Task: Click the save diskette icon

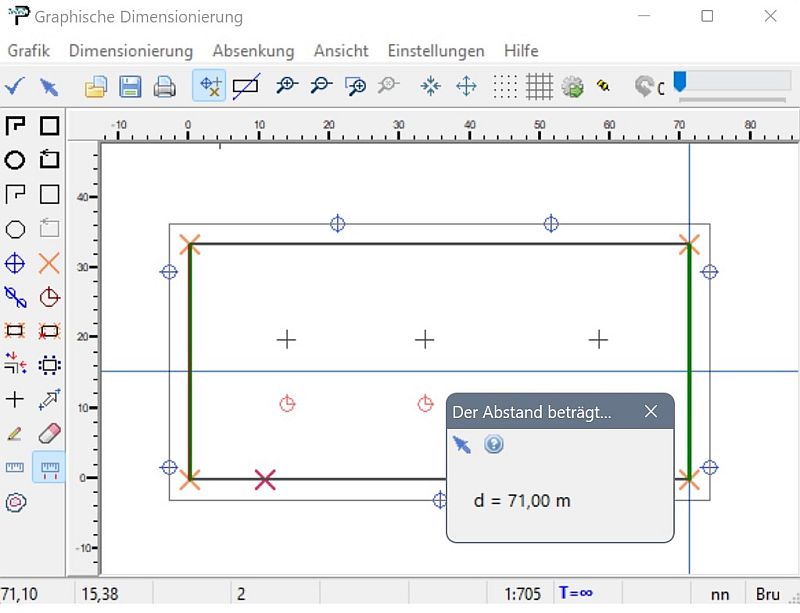Action: pos(130,87)
